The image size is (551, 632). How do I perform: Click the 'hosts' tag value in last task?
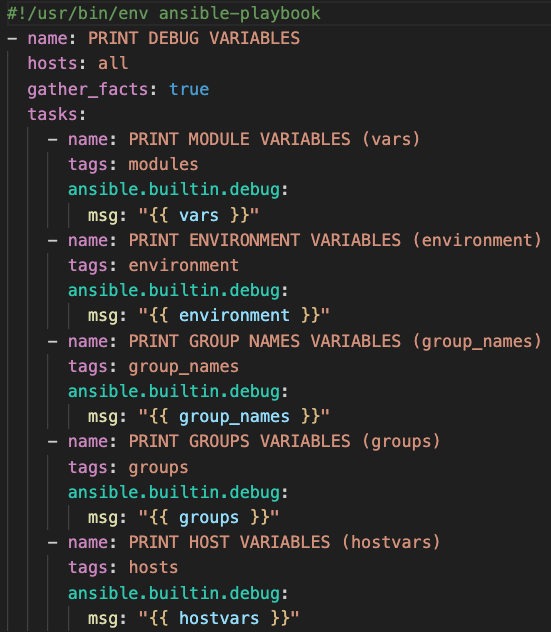tap(154, 568)
